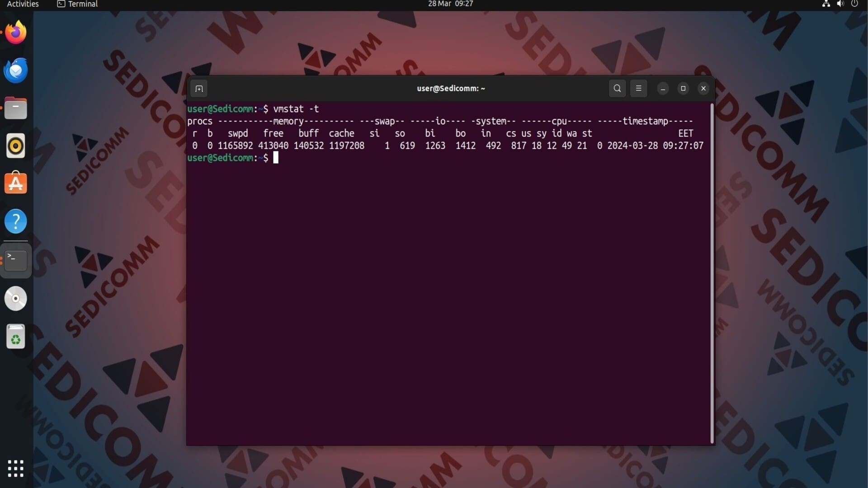The width and height of the screenshot is (868, 488).
Task: Open the Terminal app menu in top bar
Action: [x=77, y=4]
